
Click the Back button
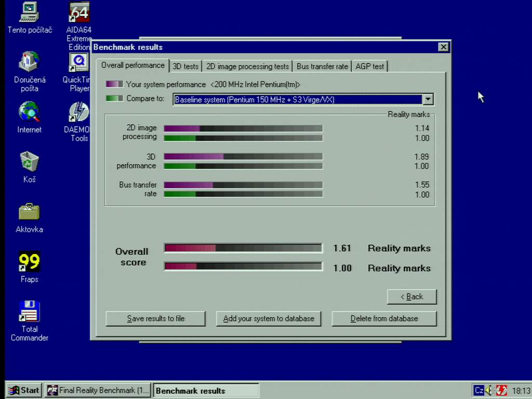pos(411,297)
